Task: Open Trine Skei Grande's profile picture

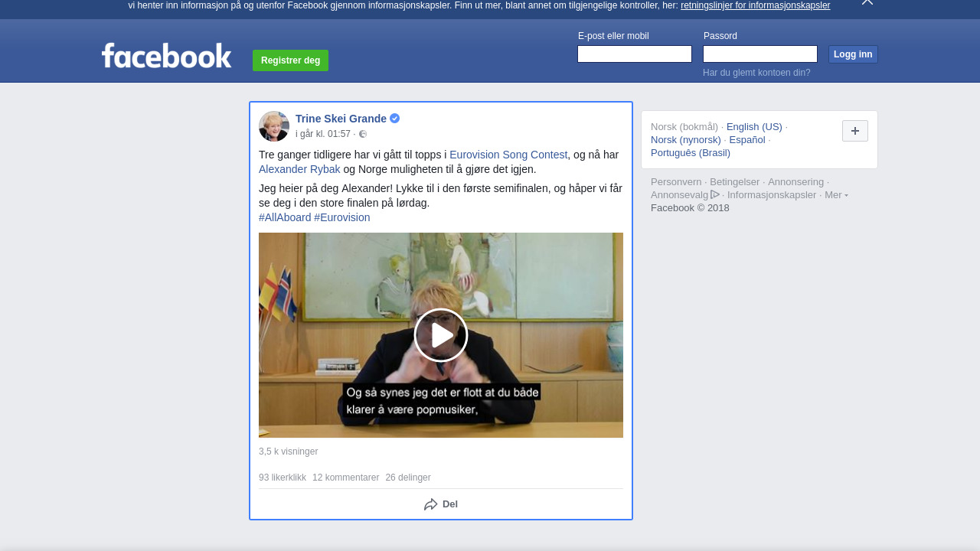Action: click(x=274, y=126)
